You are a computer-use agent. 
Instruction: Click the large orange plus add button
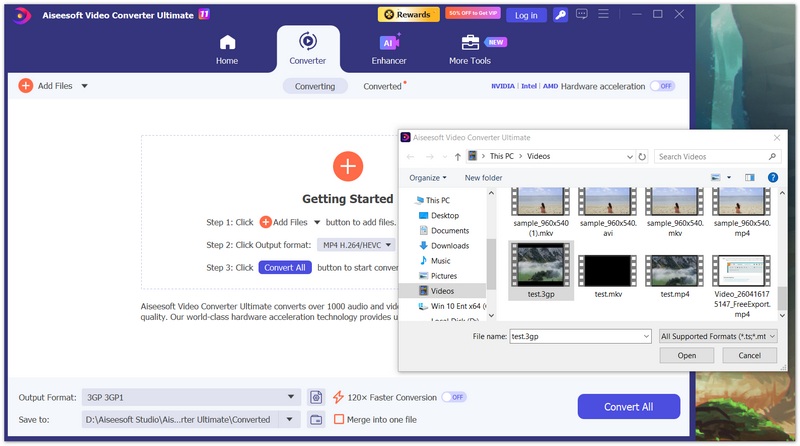coord(348,166)
